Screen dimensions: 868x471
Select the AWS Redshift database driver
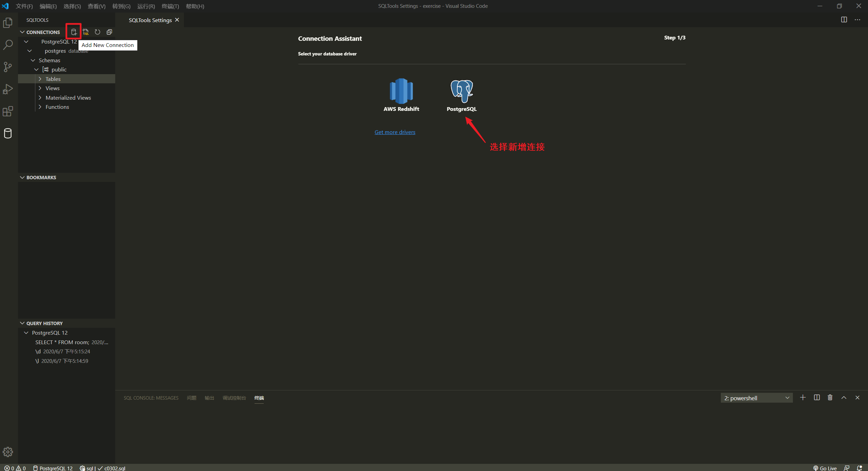click(x=401, y=95)
